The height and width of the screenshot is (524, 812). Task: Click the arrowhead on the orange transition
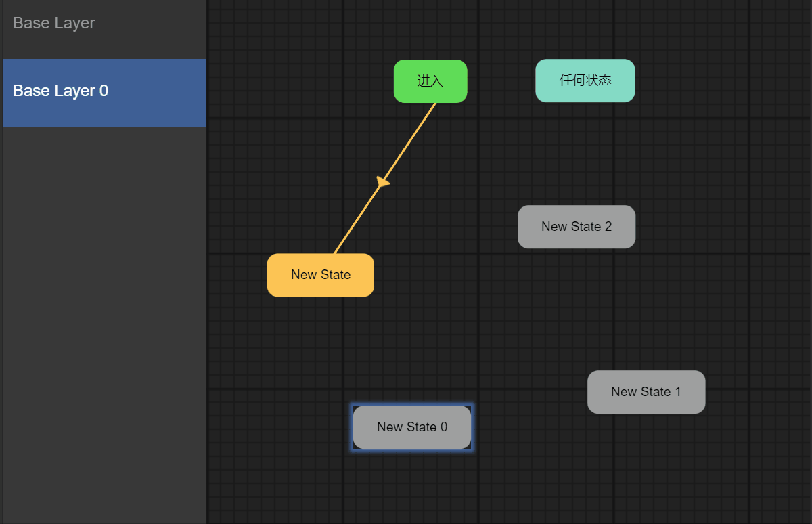pos(383,181)
